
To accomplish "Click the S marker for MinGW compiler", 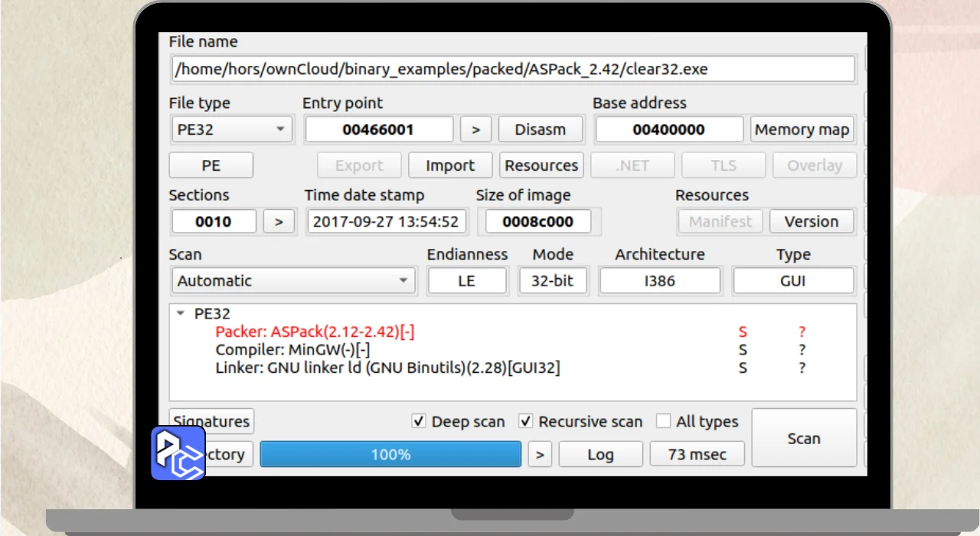I will click(742, 350).
